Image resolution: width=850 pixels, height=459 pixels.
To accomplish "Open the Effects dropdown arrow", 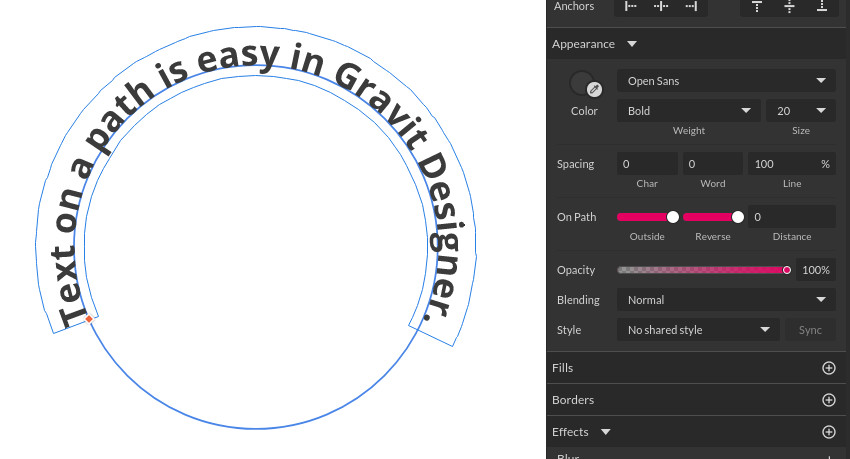I will [x=606, y=432].
